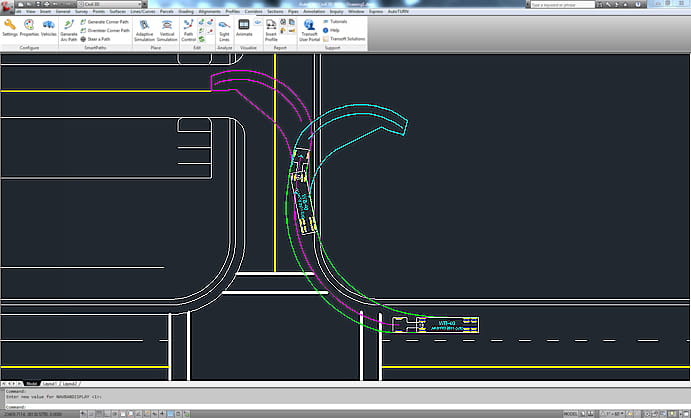Start the Generate Arc Path tool
691x418 pixels.
click(69, 30)
